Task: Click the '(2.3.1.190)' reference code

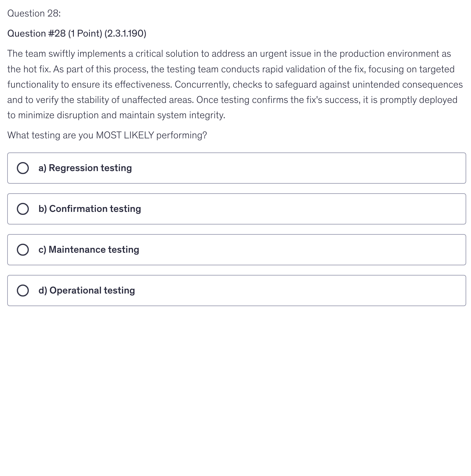Action: click(125, 34)
